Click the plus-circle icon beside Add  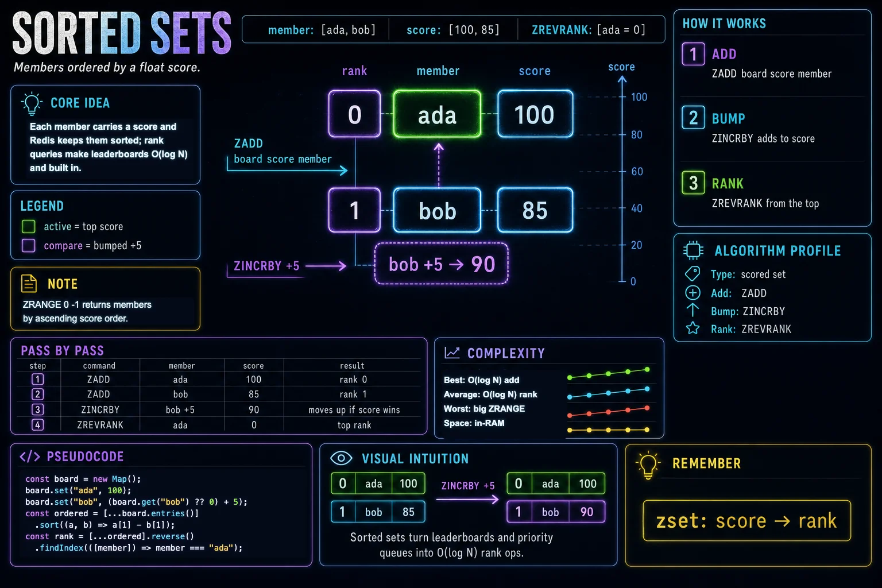693,293
